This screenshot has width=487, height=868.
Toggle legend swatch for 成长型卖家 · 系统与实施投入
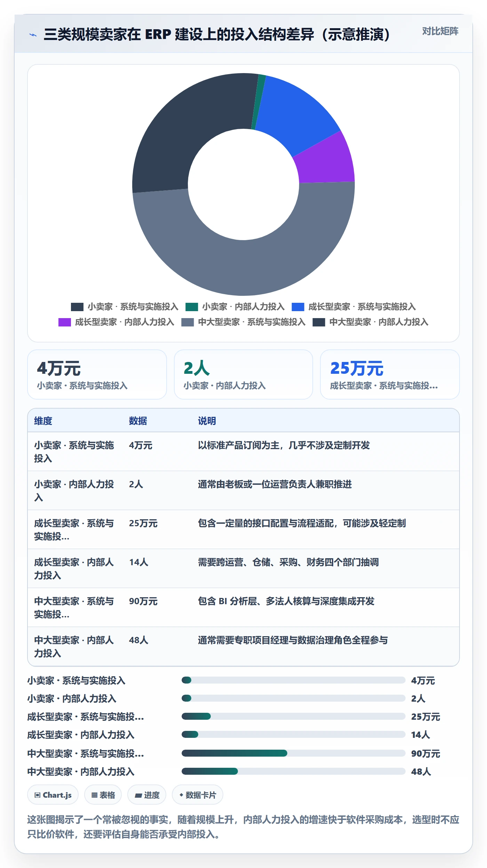click(298, 307)
